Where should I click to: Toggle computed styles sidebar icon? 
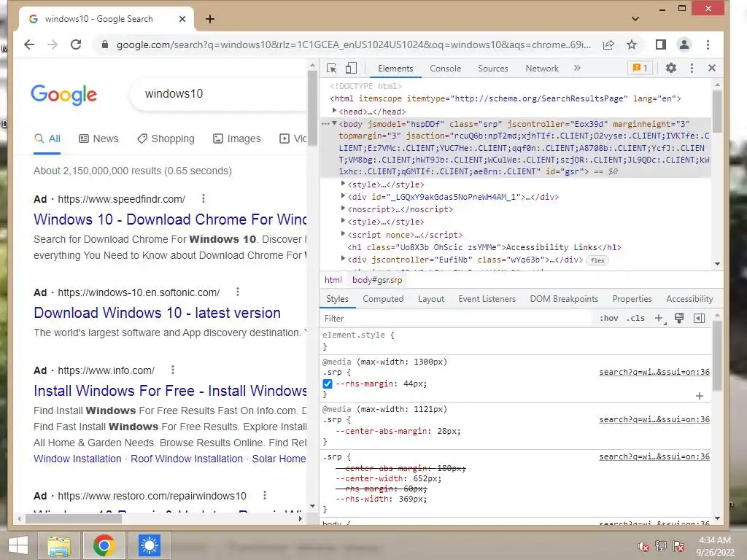(x=699, y=318)
